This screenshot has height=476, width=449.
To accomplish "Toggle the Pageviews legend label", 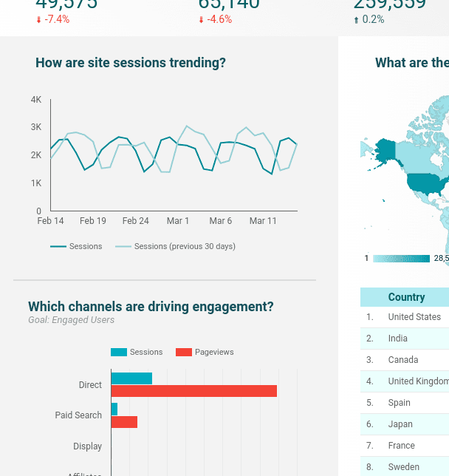I will tap(214, 353).
